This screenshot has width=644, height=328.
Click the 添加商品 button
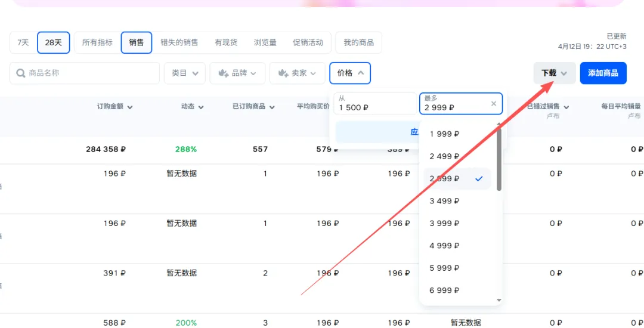(x=603, y=73)
